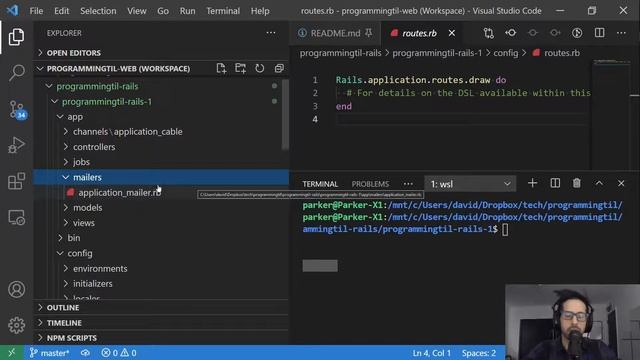640x360 pixels.
Task: Click the master* branch in status bar
Action: tap(49, 353)
